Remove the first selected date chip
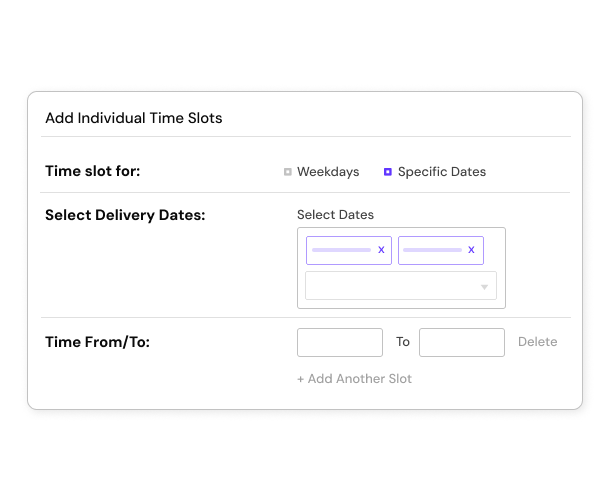The width and height of the screenshot is (610, 500). [381, 250]
